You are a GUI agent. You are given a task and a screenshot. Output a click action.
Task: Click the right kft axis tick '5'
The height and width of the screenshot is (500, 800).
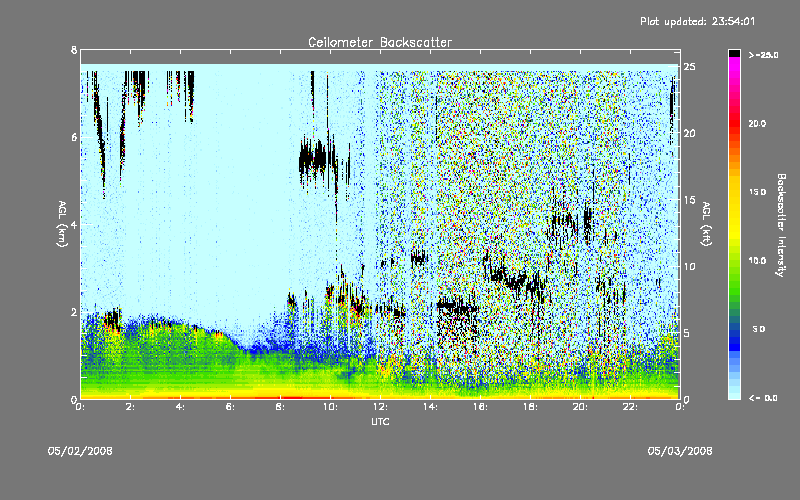coord(687,333)
